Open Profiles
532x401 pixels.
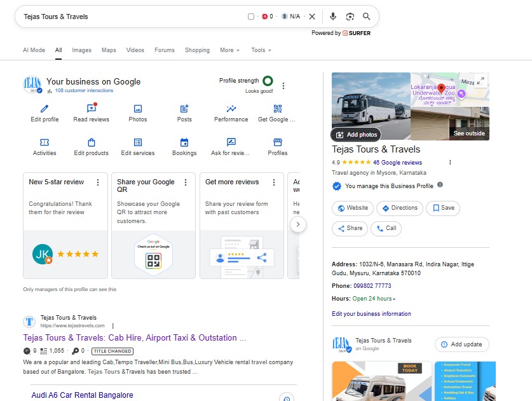tap(278, 147)
